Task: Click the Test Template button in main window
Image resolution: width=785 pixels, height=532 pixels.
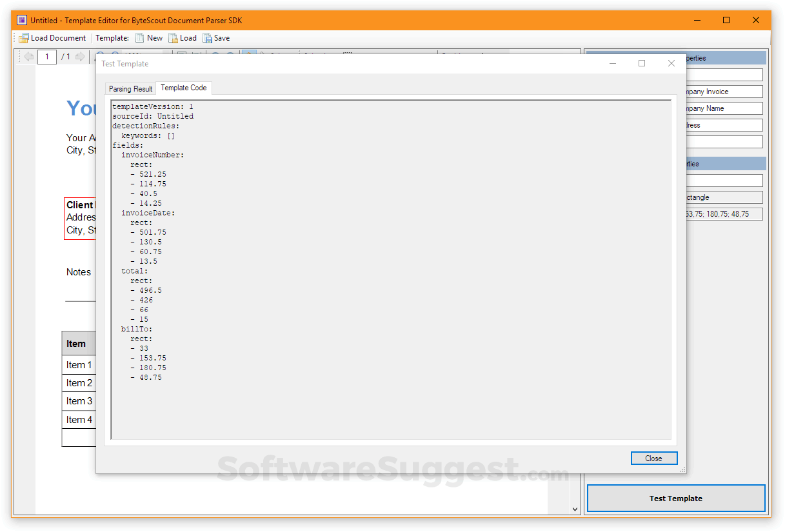Action: pos(676,498)
